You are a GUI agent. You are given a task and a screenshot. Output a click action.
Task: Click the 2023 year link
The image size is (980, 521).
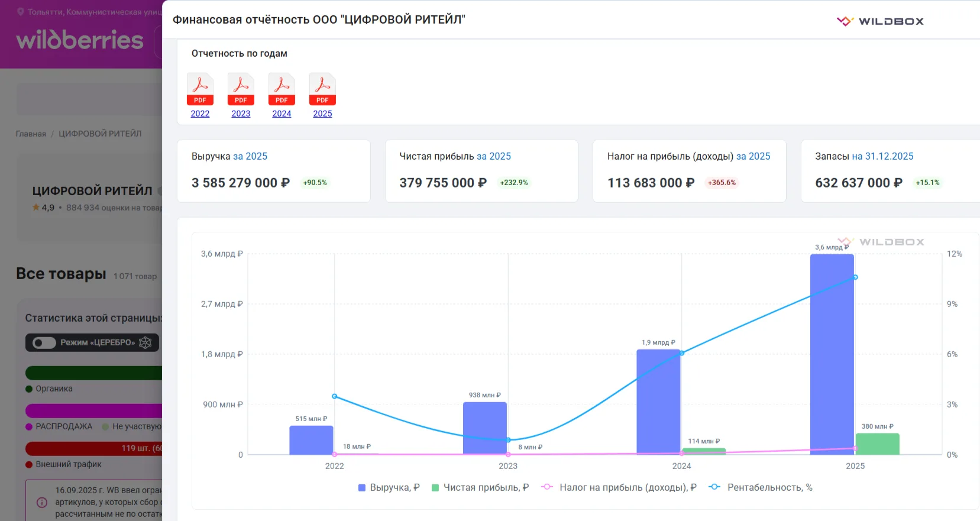coord(241,114)
